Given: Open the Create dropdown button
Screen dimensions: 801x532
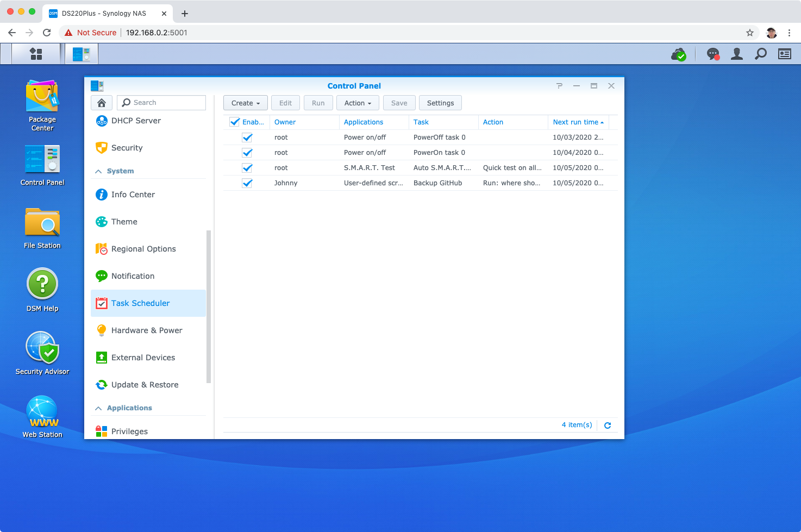Looking at the screenshot, I should pos(246,103).
